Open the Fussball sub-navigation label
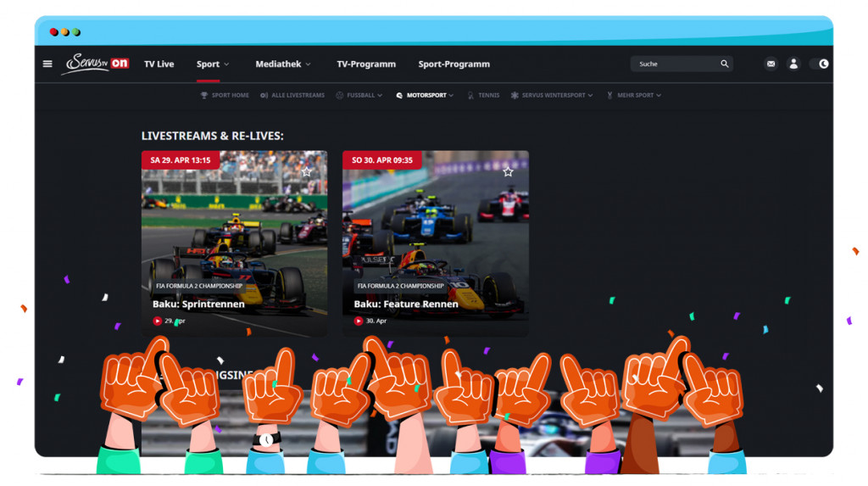 click(361, 95)
